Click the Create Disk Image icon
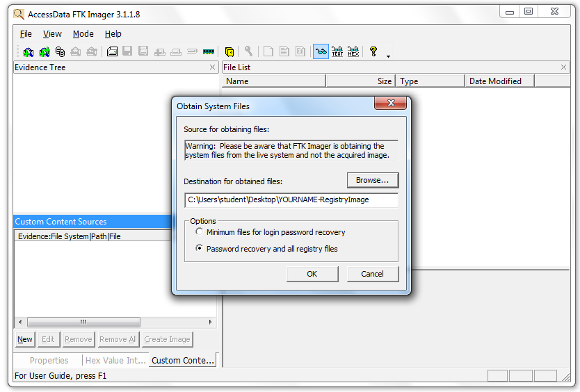Image resolution: width=580 pixels, height=392 pixels. pyautogui.click(x=112, y=51)
